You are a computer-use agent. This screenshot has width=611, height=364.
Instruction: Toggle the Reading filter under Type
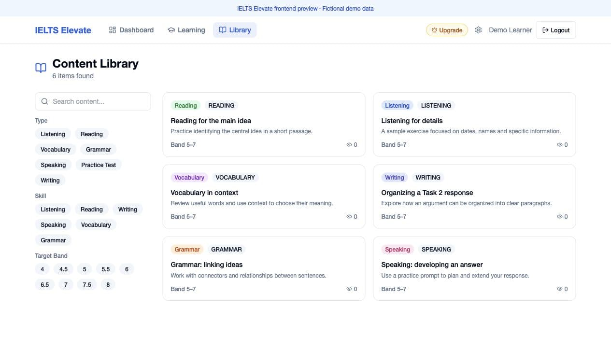click(92, 134)
